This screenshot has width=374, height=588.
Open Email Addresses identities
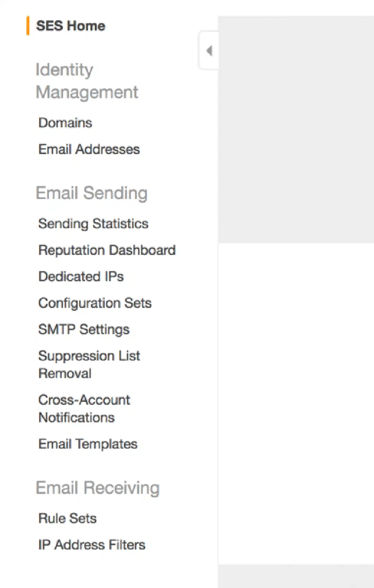tap(89, 149)
